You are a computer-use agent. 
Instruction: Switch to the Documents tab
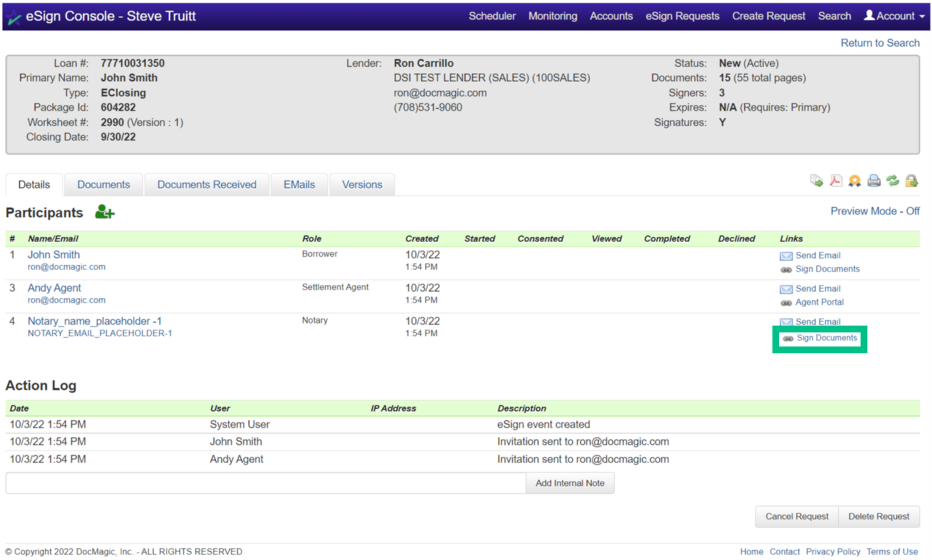(x=104, y=184)
